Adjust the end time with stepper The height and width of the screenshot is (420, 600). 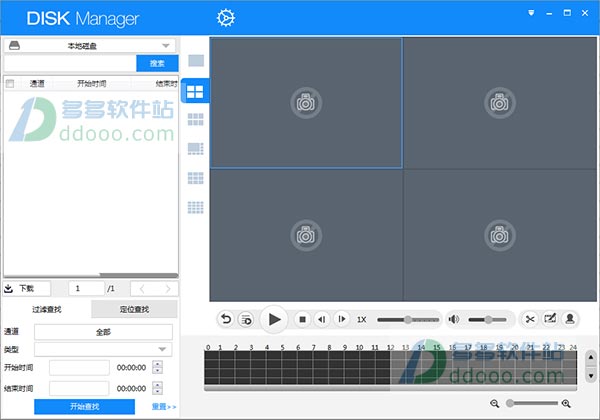[x=157, y=388]
